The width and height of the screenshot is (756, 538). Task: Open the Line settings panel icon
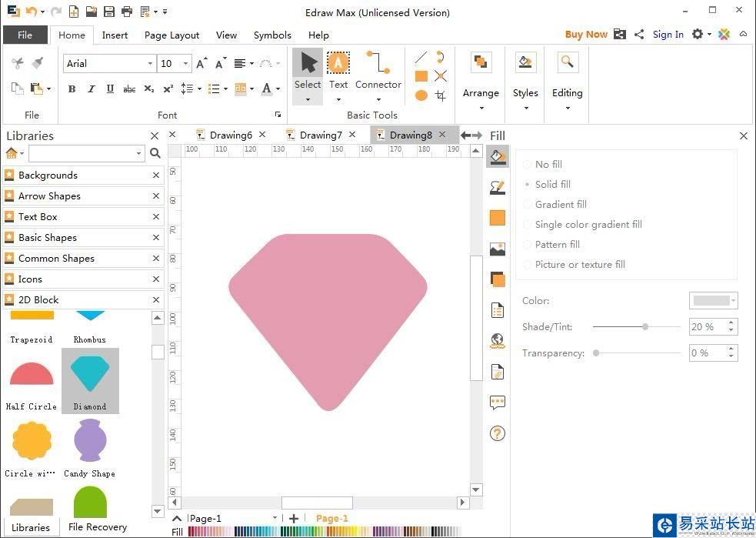coord(498,187)
